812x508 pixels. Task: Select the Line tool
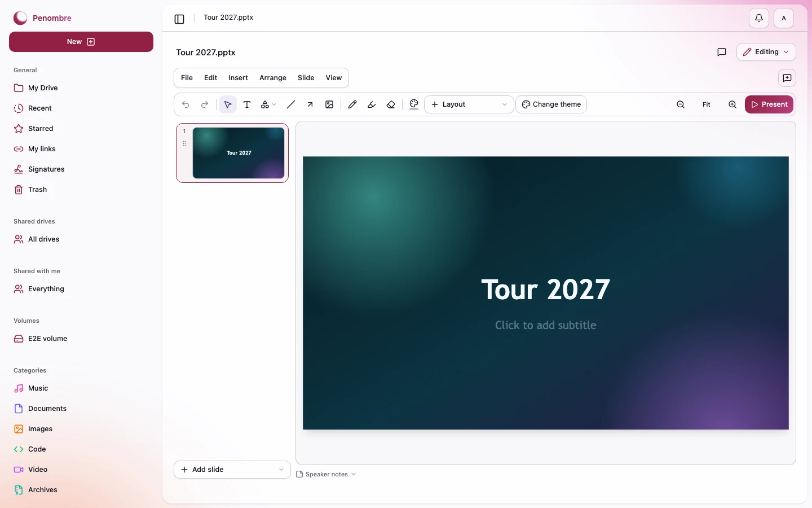pyautogui.click(x=291, y=104)
